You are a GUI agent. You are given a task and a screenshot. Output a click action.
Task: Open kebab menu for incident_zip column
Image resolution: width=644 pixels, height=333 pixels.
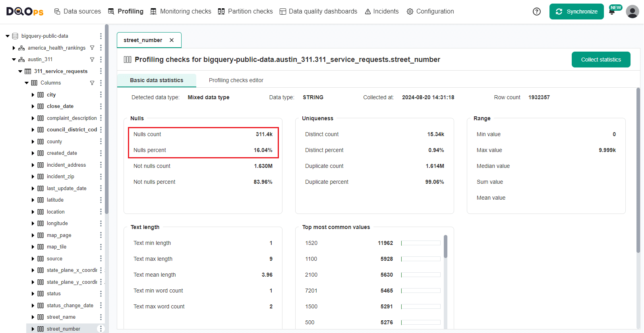click(x=101, y=177)
